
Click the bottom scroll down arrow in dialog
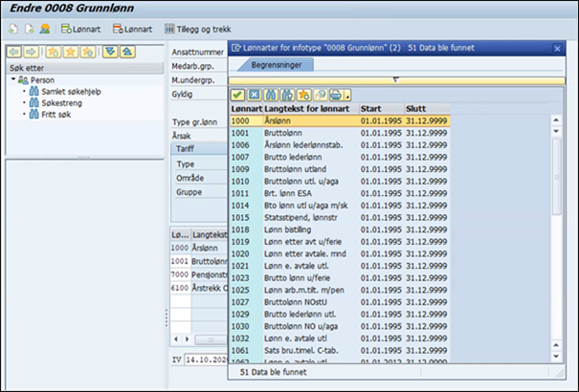556,357
